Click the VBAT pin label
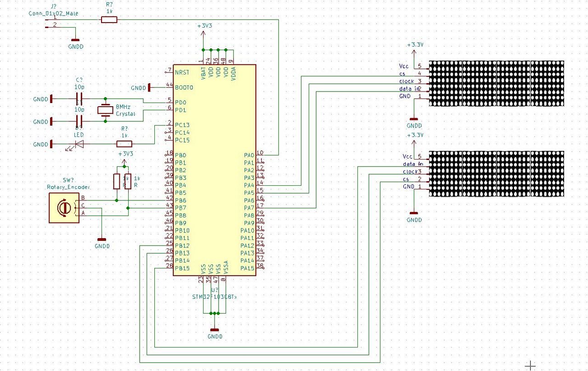 tap(203, 74)
